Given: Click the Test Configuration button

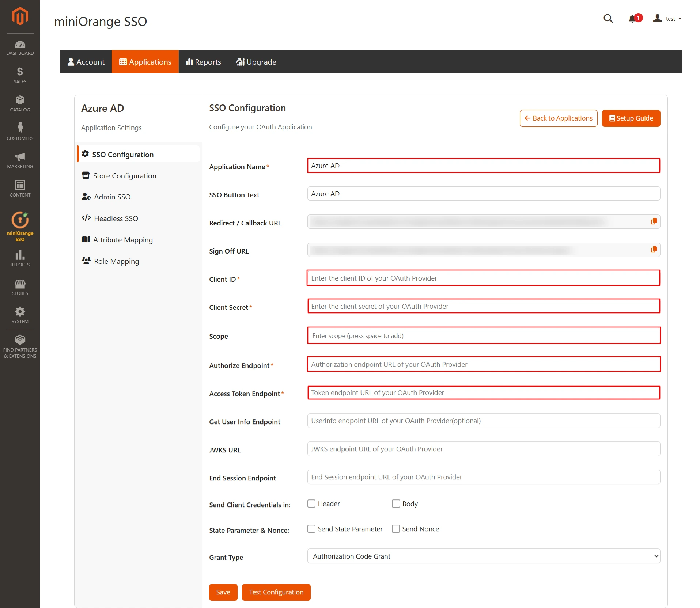Looking at the screenshot, I should [x=276, y=592].
